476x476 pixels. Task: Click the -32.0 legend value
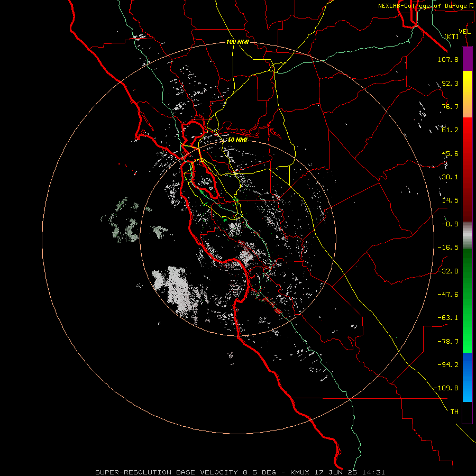[448, 271]
